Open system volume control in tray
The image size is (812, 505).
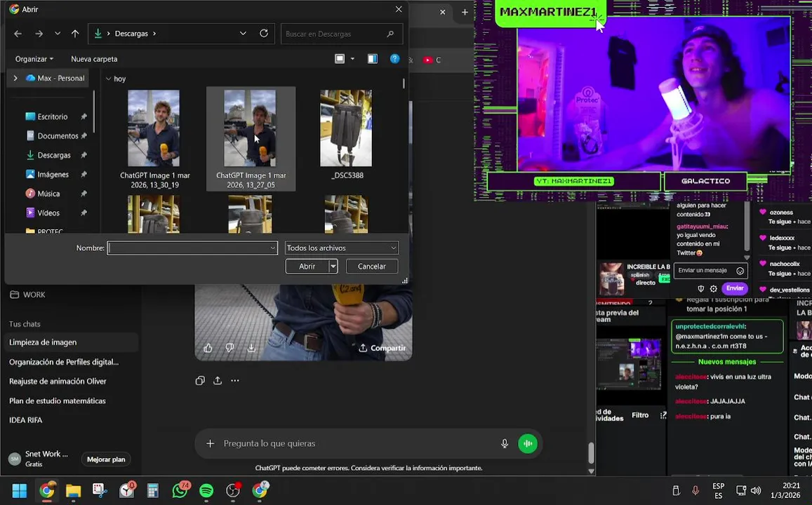pos(756,490)
